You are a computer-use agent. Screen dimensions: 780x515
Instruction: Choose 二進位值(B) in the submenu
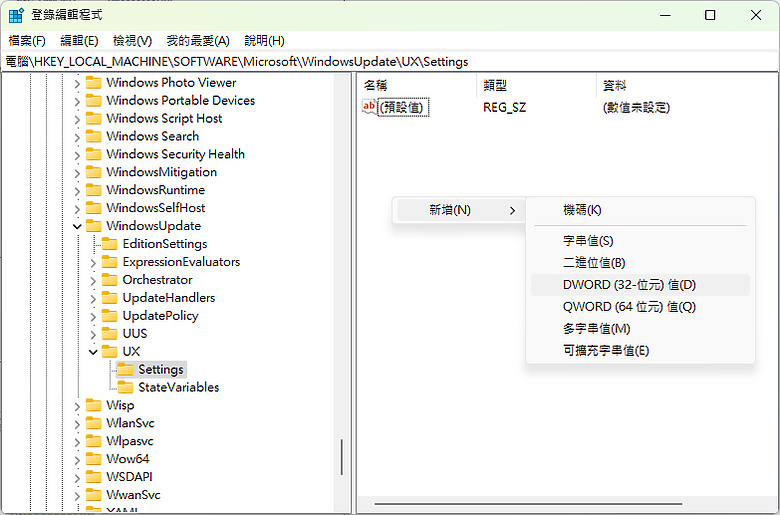coord(640,263)
